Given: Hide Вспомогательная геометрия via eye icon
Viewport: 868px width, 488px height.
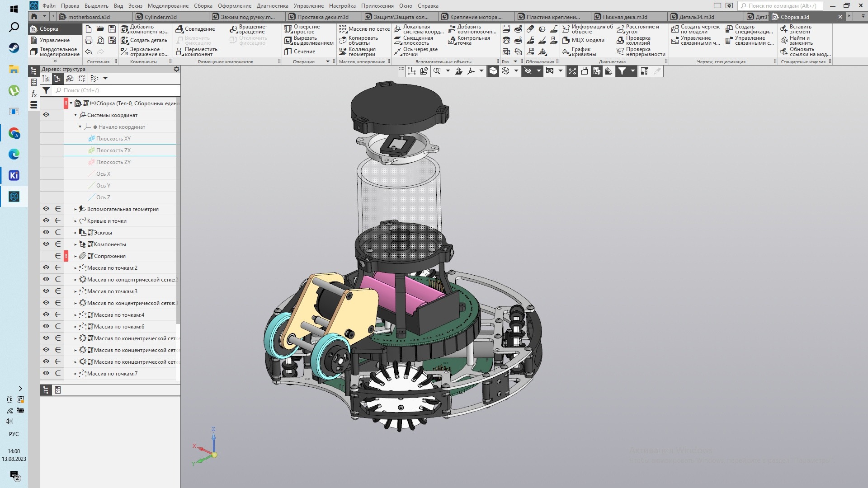Looking at the screenshot, I should click(46, 209).
